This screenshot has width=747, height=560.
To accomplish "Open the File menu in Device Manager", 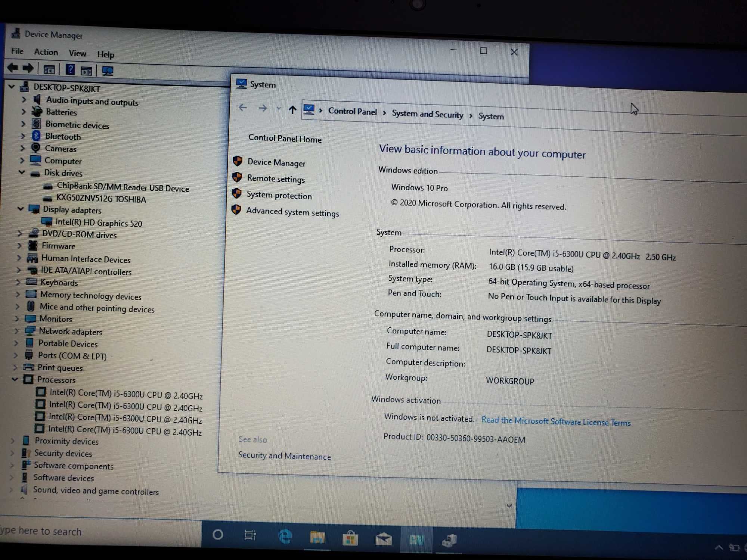I will [x=17, y=51].
